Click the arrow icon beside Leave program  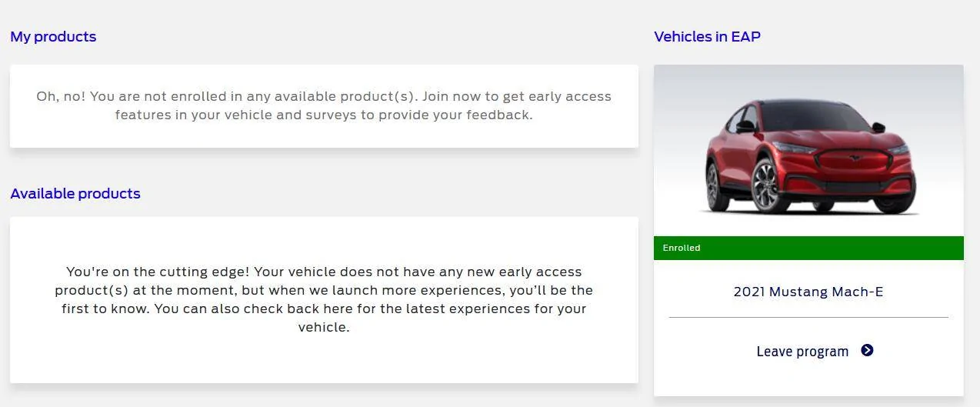tap(867, 351)
